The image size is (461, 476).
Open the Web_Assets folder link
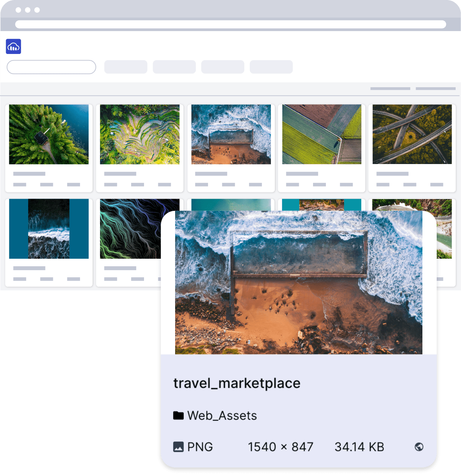pyautogui.click(x=222, y=416)
